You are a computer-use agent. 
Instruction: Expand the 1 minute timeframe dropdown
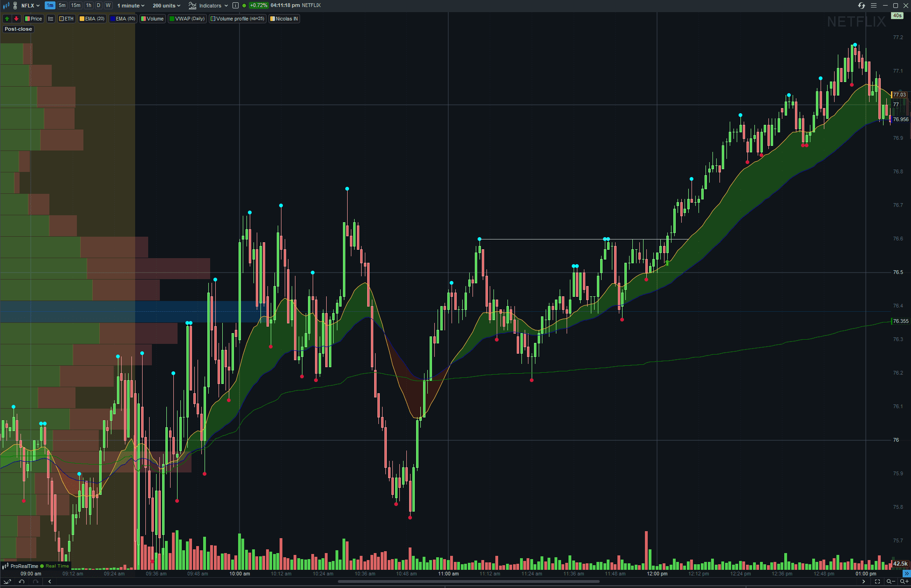click(130, 6)
